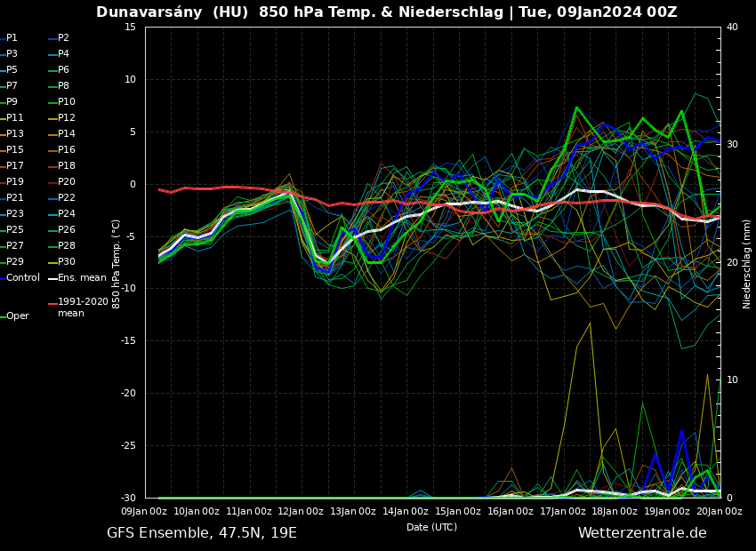Click the GFS Ensemble, 47.5N, 19E caption
Image resolution: width=756 pixels, height=551 pixels.
coord(202,533)
